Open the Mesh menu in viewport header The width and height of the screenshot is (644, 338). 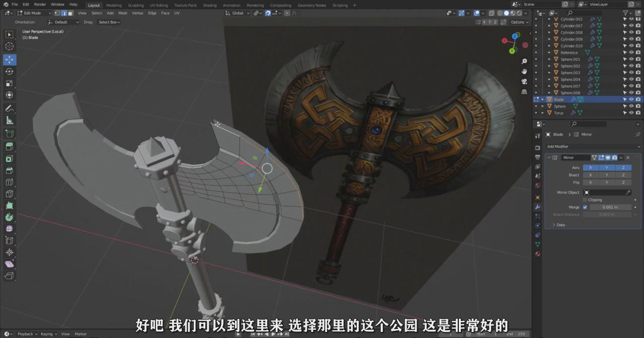coord(123,13)
